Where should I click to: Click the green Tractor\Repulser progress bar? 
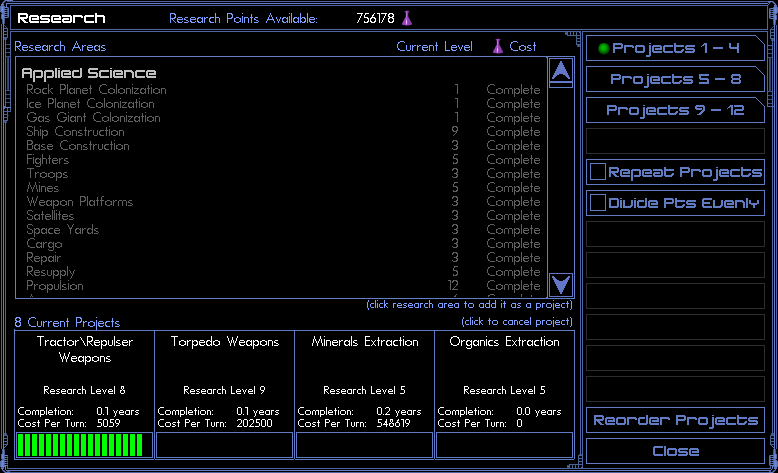(x=84, y=445)
